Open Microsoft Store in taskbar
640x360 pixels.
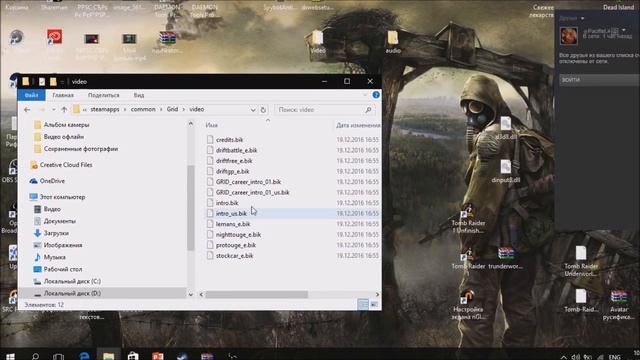click(x=133, y=356)
